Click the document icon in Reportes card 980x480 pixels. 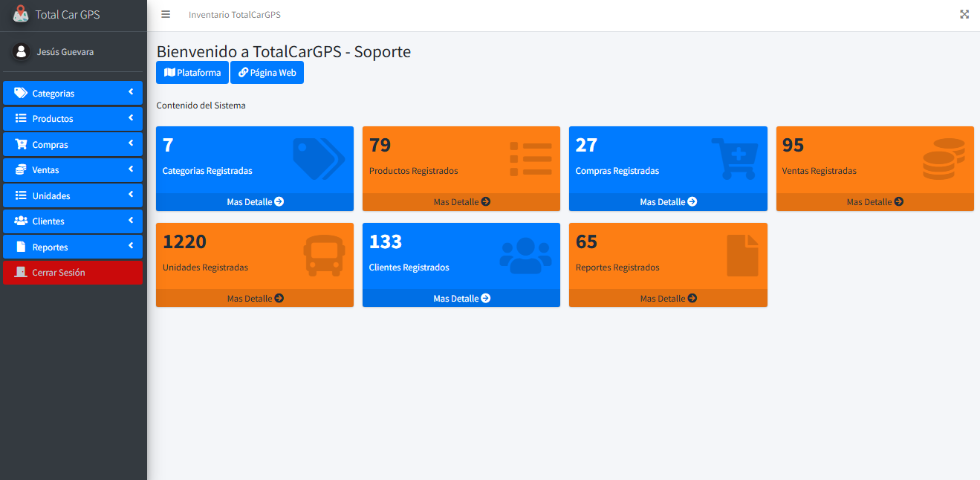pyautogui.click(x=742, y=256)
